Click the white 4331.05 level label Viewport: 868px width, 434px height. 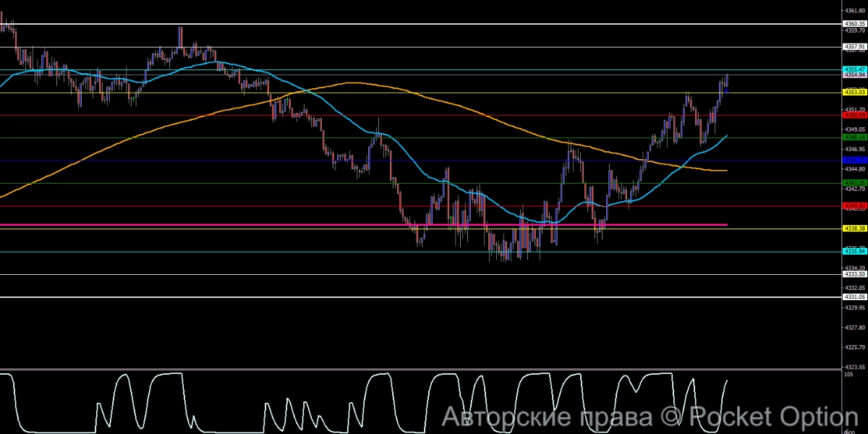(854, 297)
